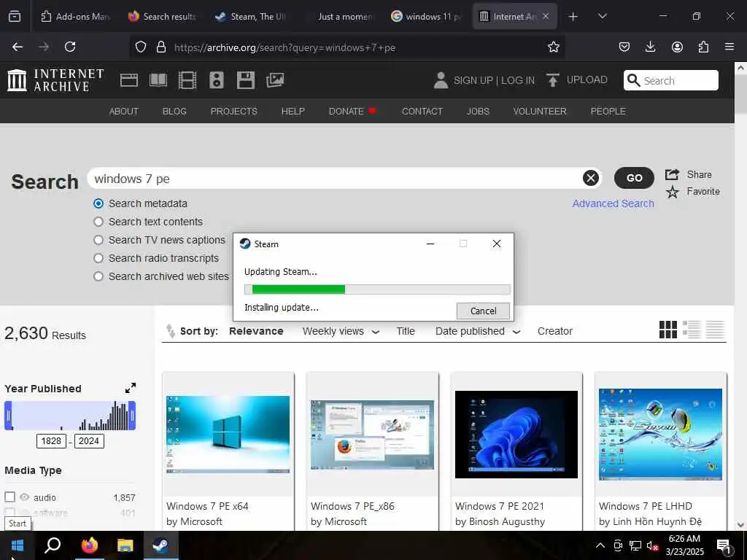Open the DONATE menu item
747x560 pixels.
pyautogui.click(x=352, y=111)
